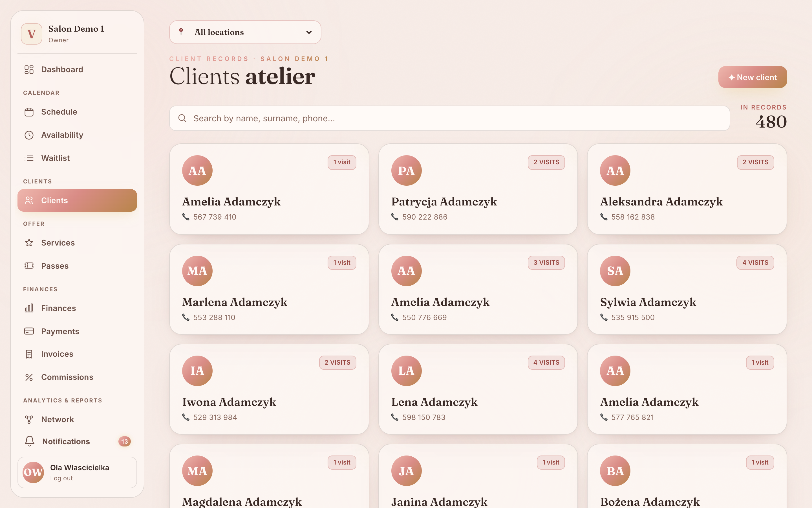Open the Dashboard grid icon
Image resolution: width=812 pixels, height=508 pixels.
29,69
